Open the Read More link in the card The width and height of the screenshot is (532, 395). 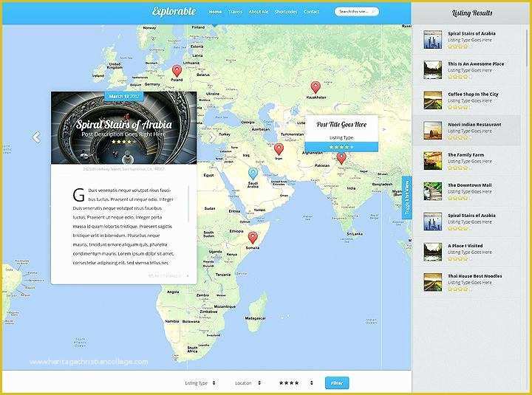pos(168,275)
